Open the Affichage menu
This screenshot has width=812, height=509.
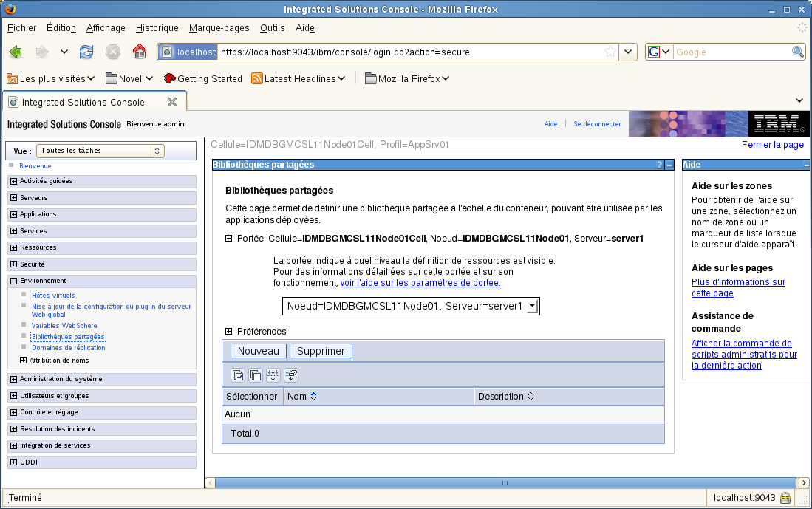(x=106, y=28)
